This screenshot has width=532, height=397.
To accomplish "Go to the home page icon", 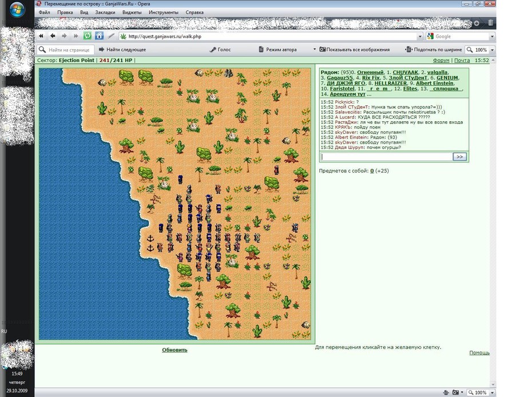I will click(x=99, y=36).
